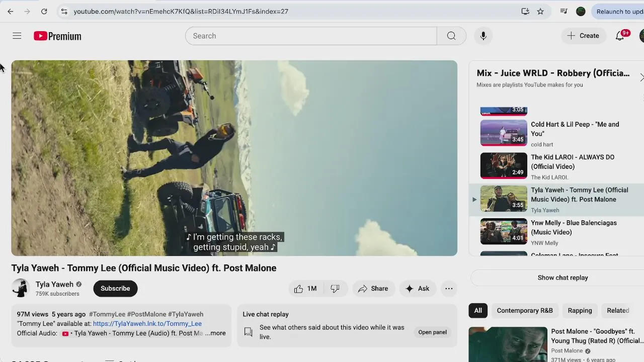Click the #TylaYaweh hashtag

click(x=186, y=314)
